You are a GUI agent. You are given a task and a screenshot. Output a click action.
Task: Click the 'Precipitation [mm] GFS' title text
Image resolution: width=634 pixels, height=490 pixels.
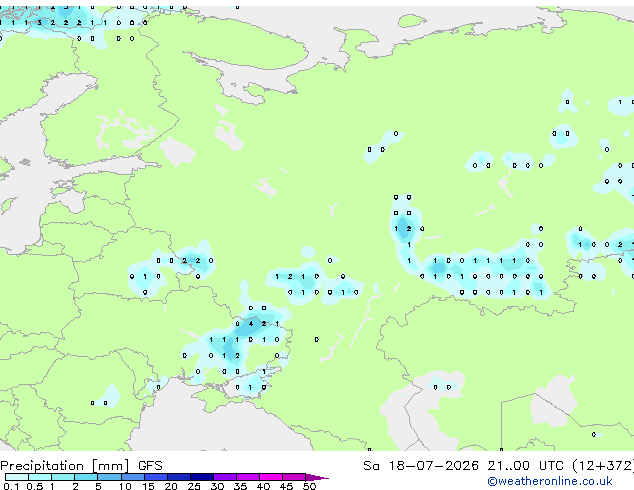pos(81,466)
